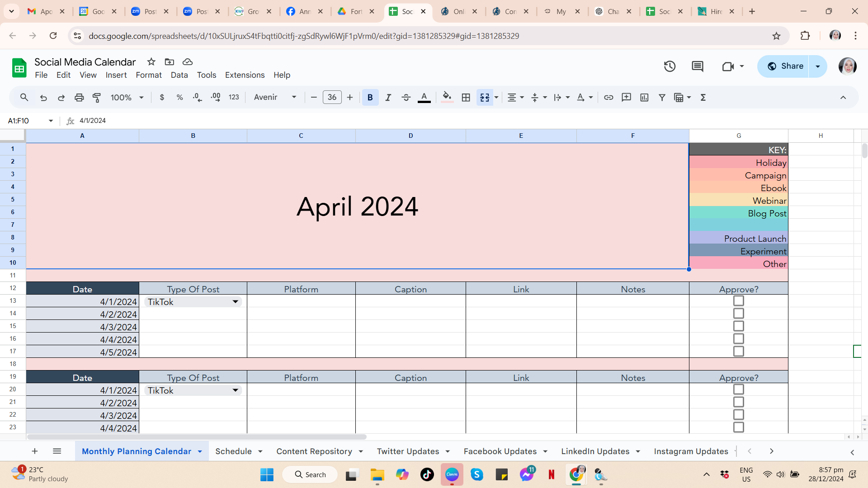Click the functions sigma icon

tap(703, 97)
